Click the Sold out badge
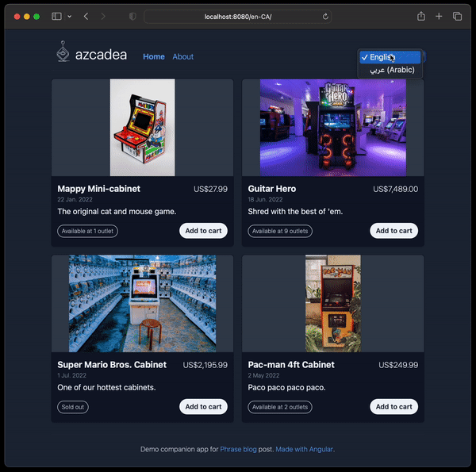 pos(73,407)
